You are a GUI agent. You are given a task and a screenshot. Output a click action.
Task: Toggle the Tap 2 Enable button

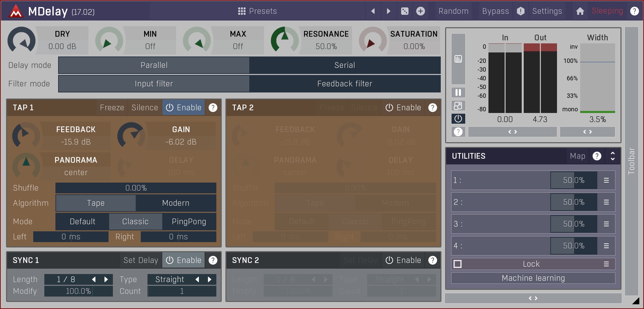(403, 108)
